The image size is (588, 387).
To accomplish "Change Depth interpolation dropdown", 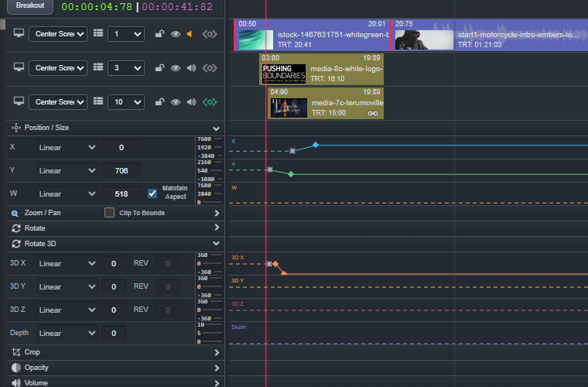I will [67, 334].
